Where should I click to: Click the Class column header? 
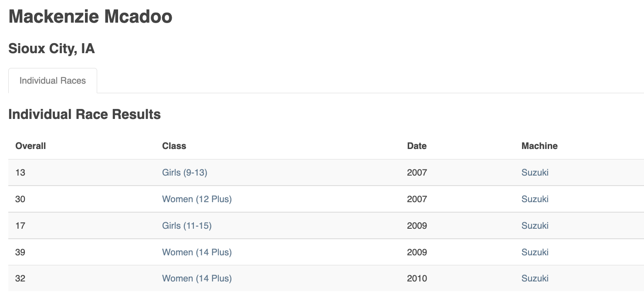click(174, 146)
